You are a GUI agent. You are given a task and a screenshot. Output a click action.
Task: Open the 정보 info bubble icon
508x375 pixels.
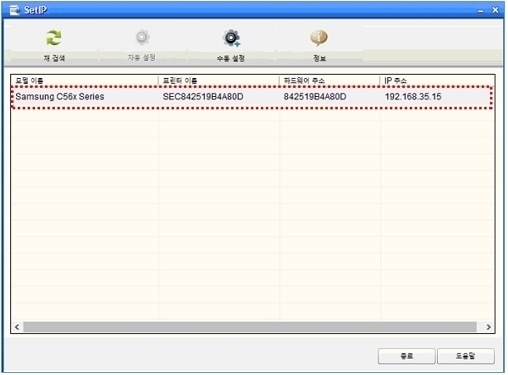(319, 38)
